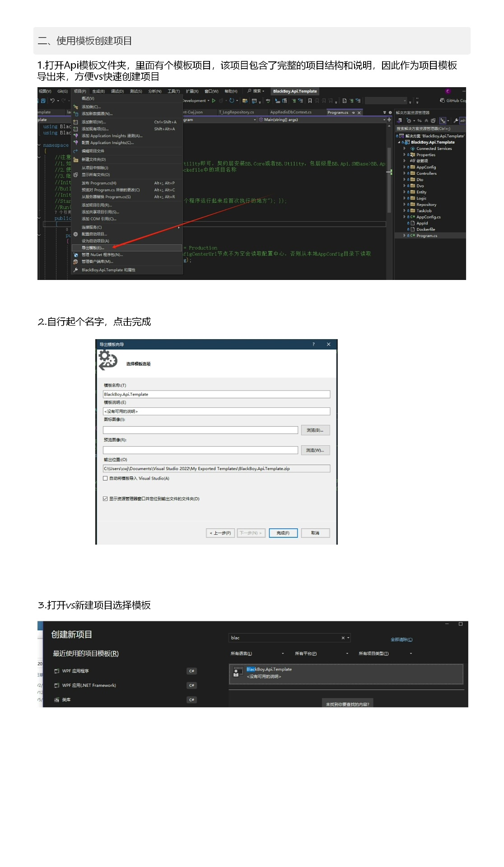This screenshot has width=504, height=867.
Task: Click the < 上一步(P) button
Action: (x=220, y=533)
